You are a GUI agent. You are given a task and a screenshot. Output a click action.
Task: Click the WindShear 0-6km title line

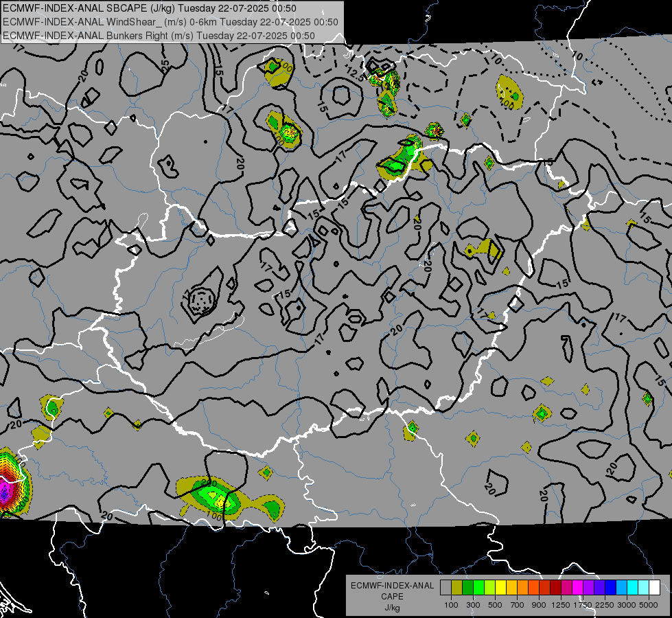tap(170, 22)
